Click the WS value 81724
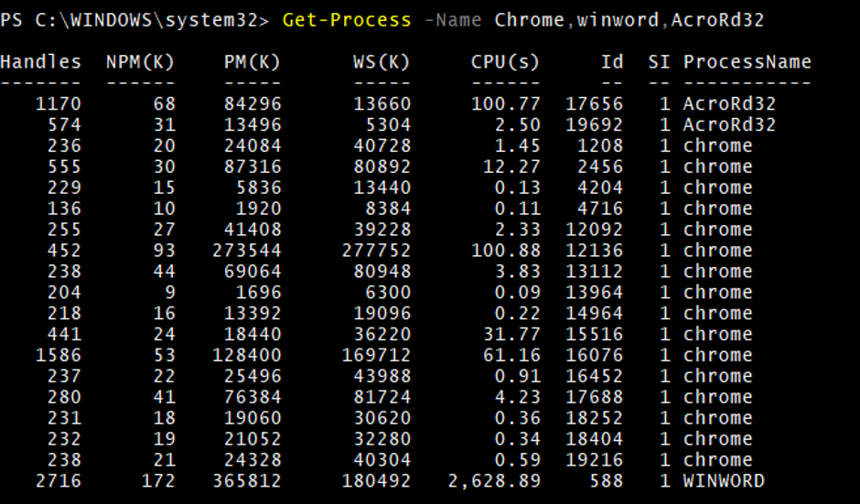860x504 pixels. click(382, 397)
